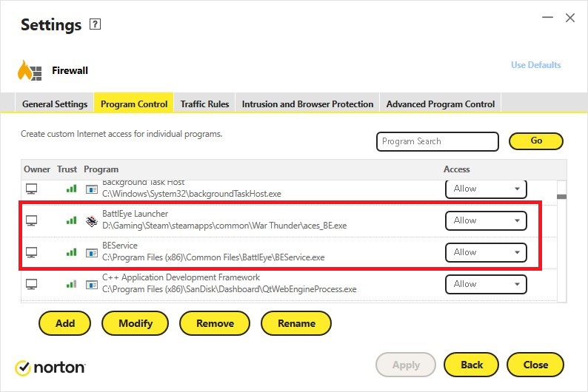Image resolution: width=588 pixels, height=392 pixels.
Task: Click inside the Program Search field
Action: coord(437,141)
